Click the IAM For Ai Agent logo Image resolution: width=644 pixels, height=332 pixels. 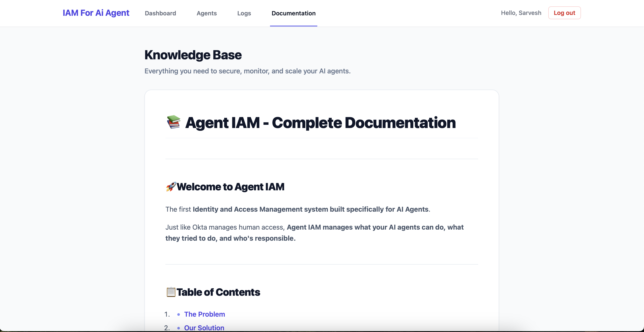click(96, 13)
